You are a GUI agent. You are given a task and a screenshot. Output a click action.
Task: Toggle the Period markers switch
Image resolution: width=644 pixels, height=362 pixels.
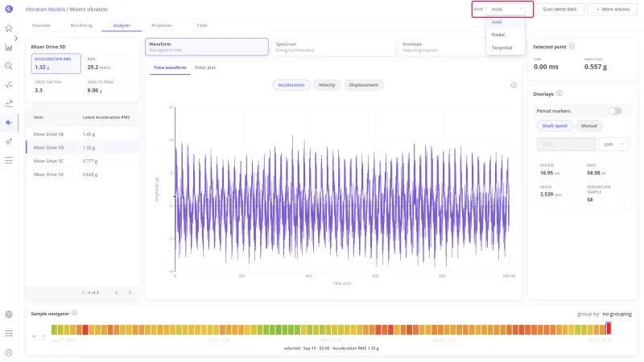pos(615,111)
